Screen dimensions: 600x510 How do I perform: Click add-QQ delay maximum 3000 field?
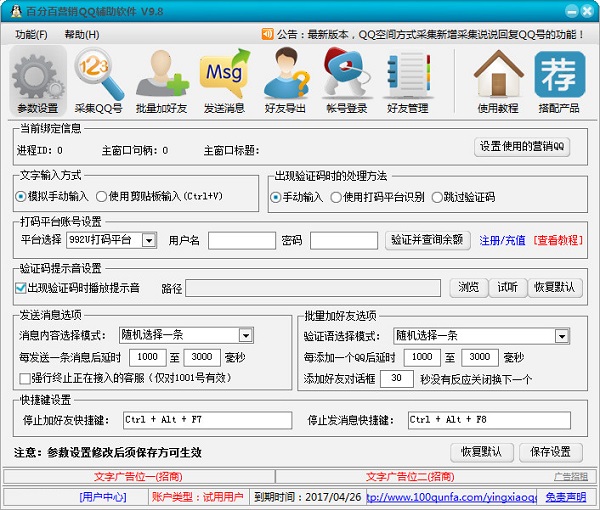coord(480,357)
